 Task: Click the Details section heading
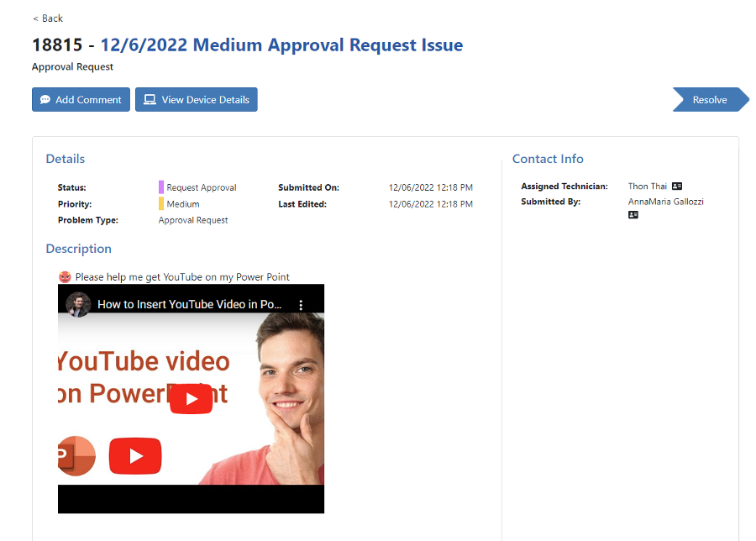65,159
